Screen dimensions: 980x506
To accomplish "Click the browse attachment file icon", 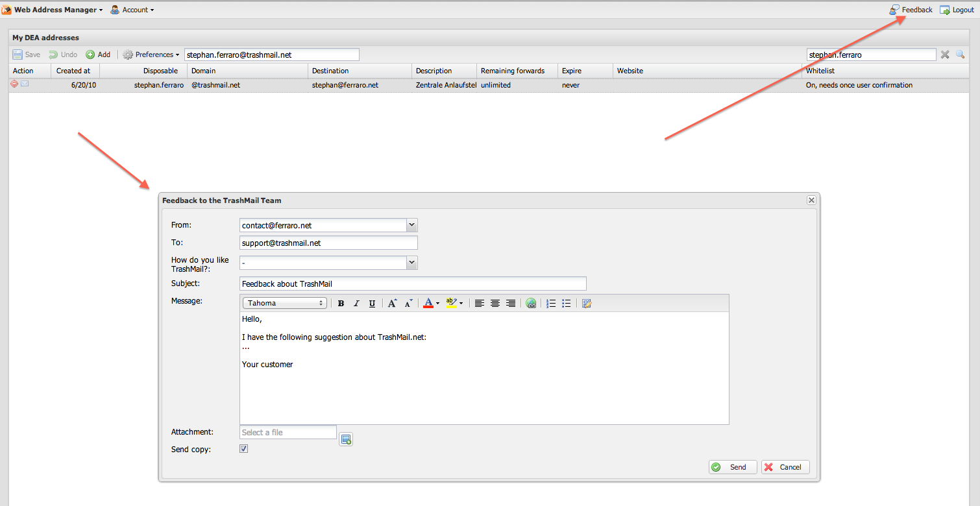I will (346, 439).
